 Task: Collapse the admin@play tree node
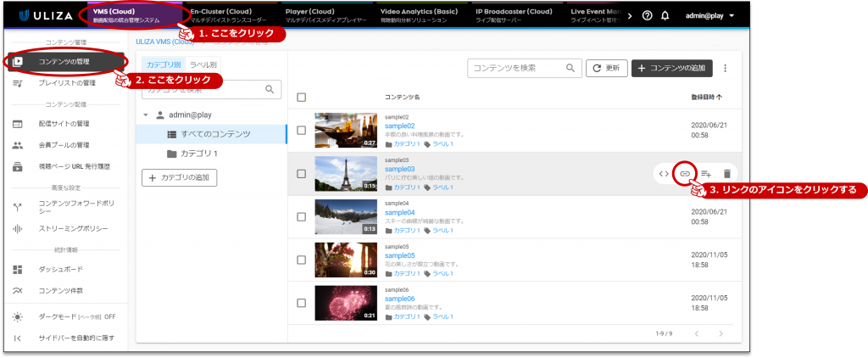pyautogui.click(x=146, y=115)
